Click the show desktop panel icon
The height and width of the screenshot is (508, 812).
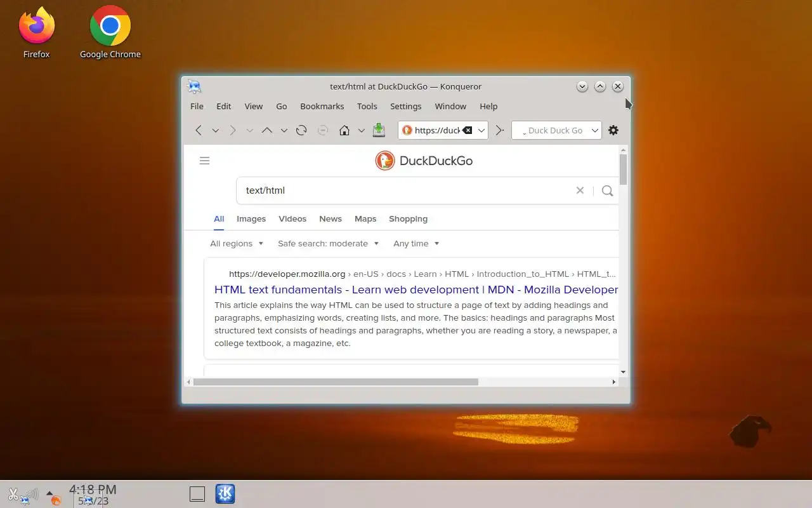(197, 493)
